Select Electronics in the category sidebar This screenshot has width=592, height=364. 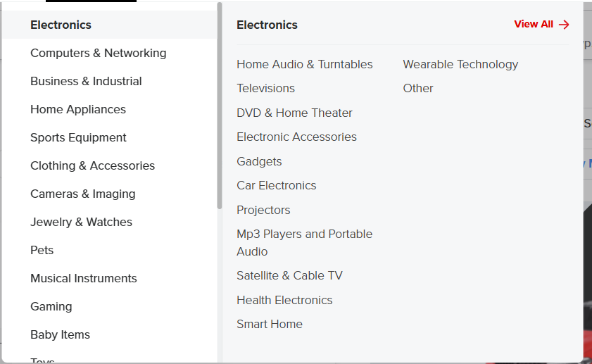pos(61,25)
